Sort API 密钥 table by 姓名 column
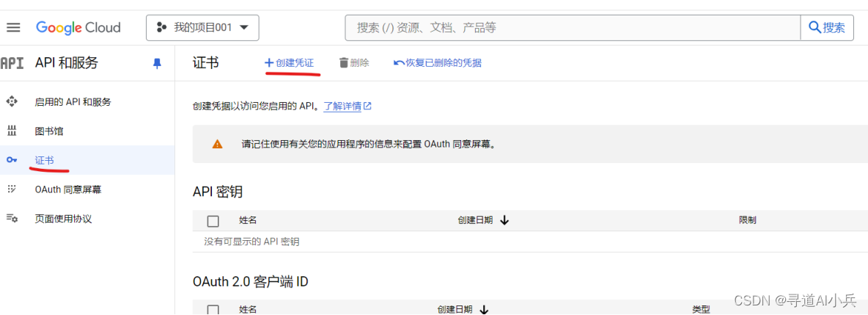This screenshot has height=315, width=868. point(248,220)
